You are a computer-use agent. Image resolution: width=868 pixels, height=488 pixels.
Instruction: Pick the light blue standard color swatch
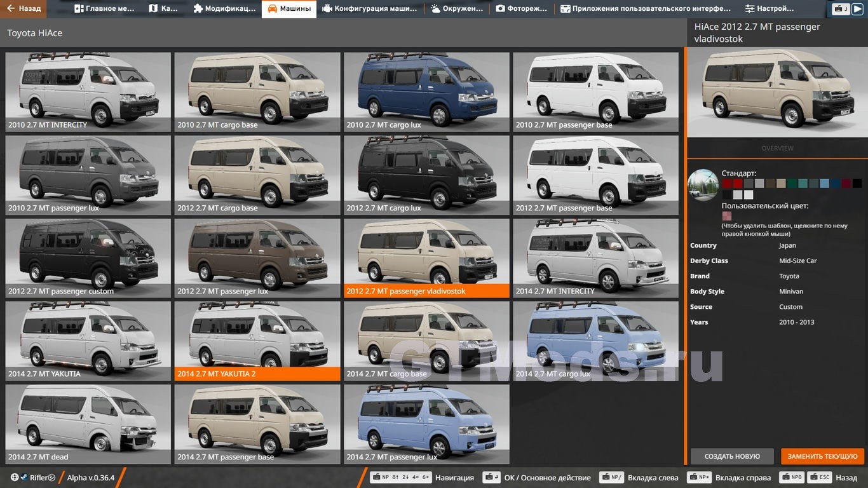click(824, 184)
